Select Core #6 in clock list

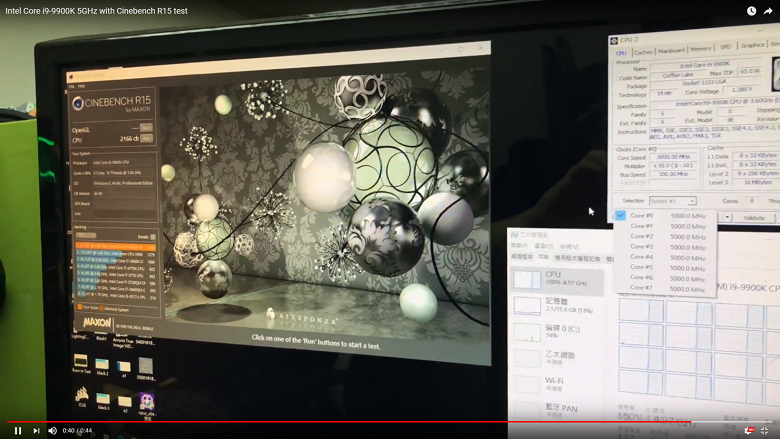tap(665, 278)
